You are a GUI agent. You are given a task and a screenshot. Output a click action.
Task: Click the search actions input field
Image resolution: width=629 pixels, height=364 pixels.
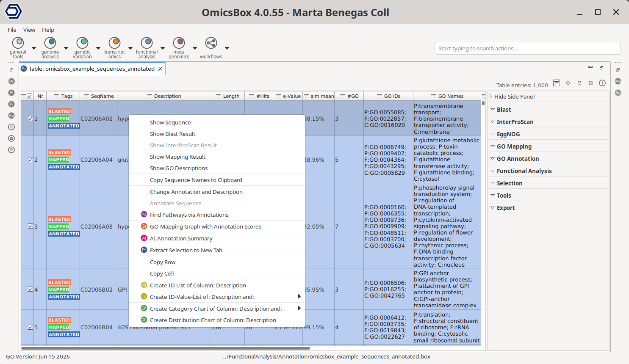click(527, 48)
